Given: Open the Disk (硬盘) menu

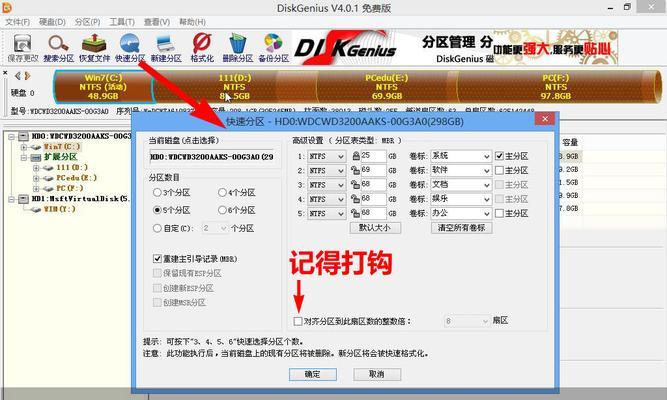Looking at the screenshot, I should pyautogui.click(x=52, y=22).
